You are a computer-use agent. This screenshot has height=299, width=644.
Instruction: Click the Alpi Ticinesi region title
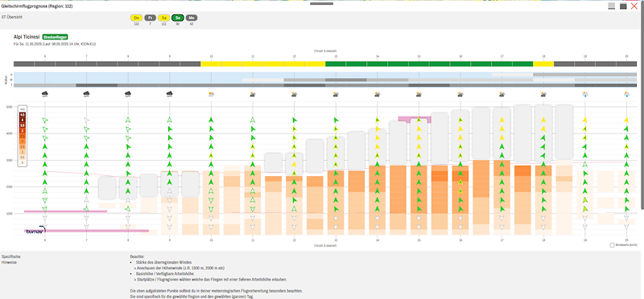[27, 37]
